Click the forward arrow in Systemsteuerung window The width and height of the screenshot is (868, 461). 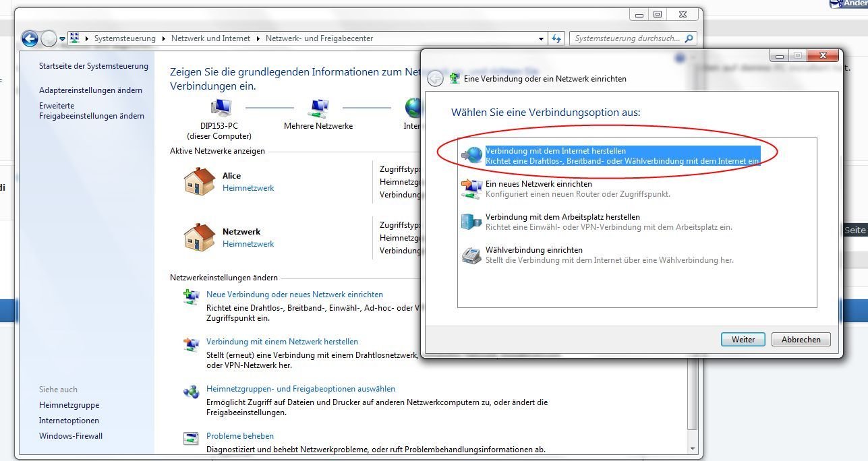(x=49, y=38)
